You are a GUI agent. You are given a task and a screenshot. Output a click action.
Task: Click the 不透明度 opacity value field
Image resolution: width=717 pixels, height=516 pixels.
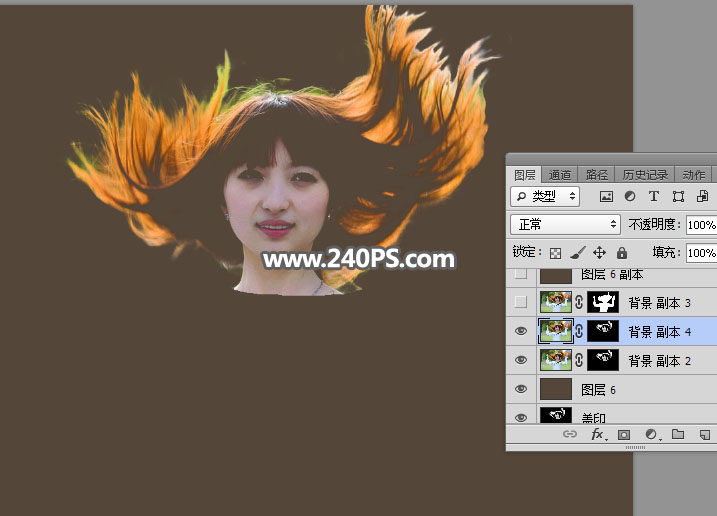pos(701,224)
